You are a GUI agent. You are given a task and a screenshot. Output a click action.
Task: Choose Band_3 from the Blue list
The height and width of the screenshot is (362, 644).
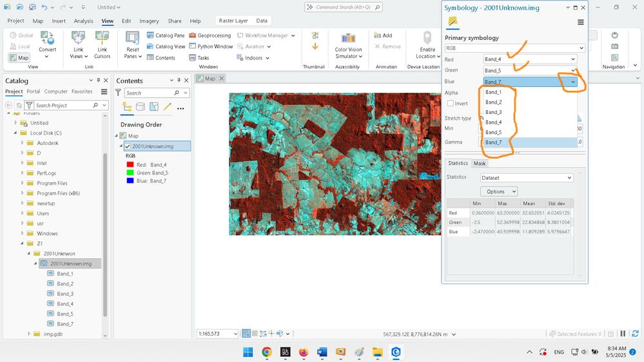pos(493,112)
